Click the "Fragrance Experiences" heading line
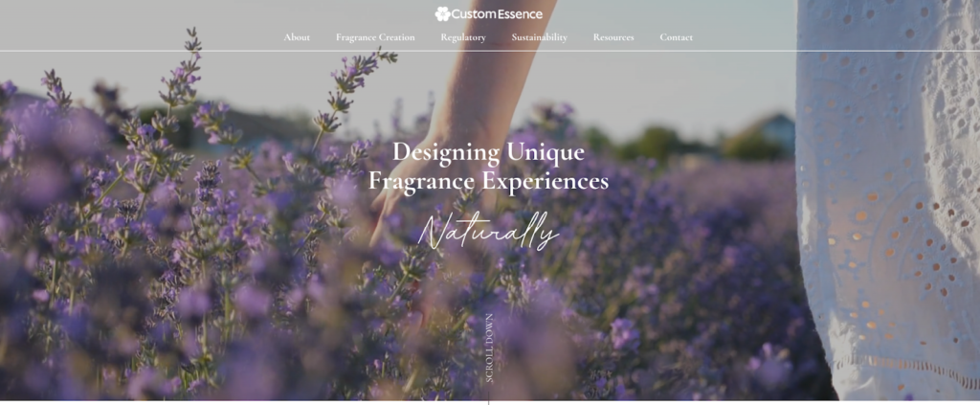The width and height of the screenshot is (980, 405). 489,181
